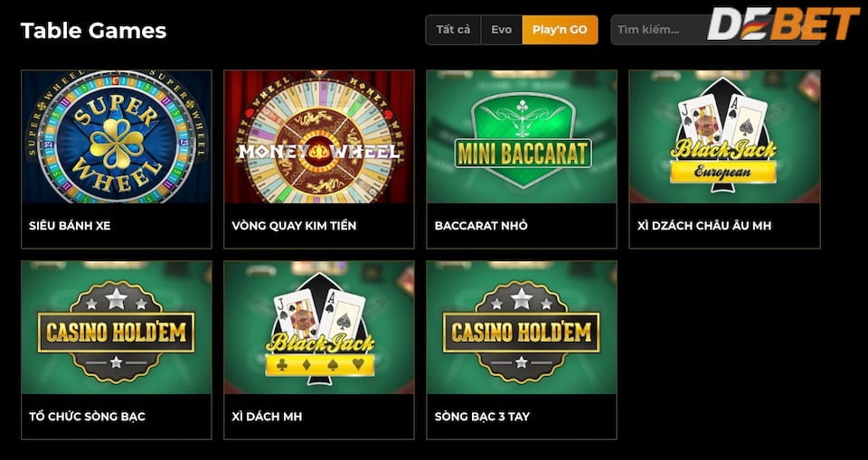Screen dimensions: 868x460
Task: Select the Play'n GO provider tab
Action: pyautogui.click(x=560, y=30)
